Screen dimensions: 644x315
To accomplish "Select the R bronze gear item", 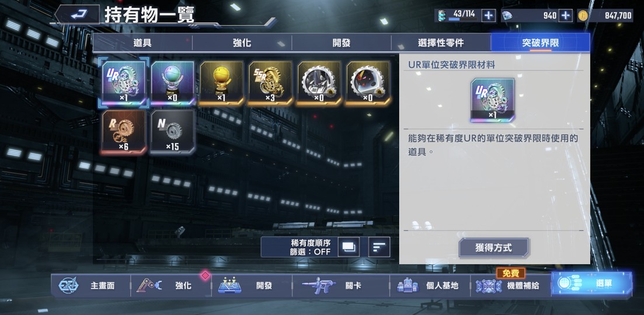I will coord(123,132).
